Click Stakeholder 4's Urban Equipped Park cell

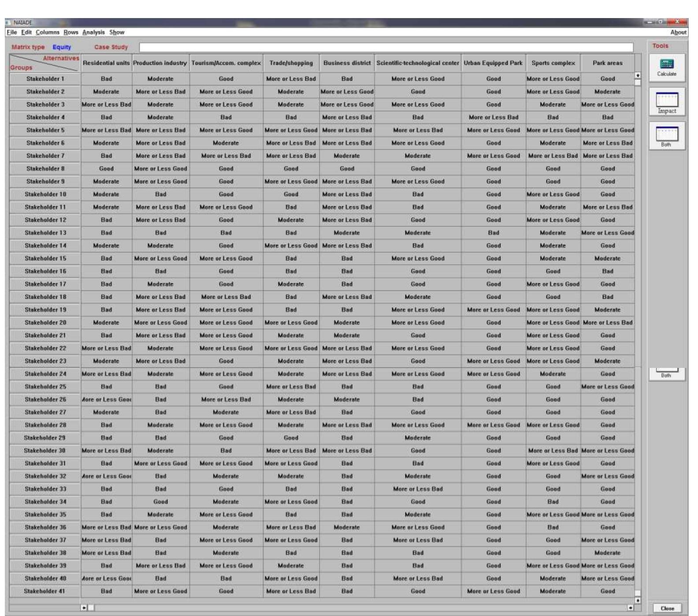tap(494, 117)
